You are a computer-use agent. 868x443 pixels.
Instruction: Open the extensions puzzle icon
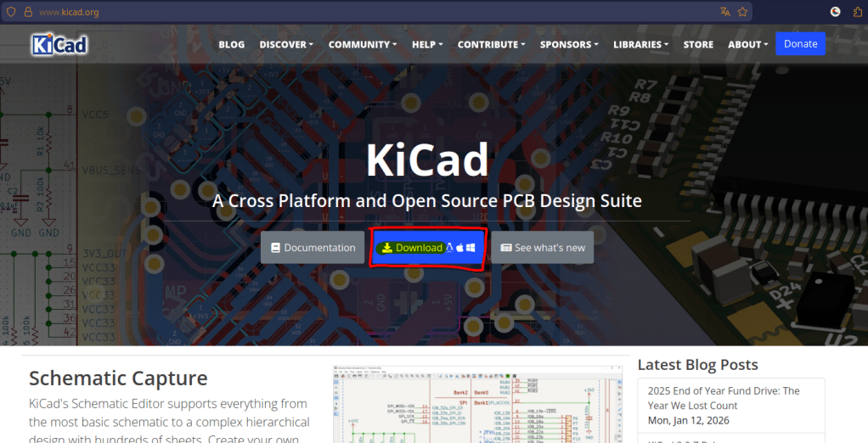pyautogui.click(x=858, y=12)
